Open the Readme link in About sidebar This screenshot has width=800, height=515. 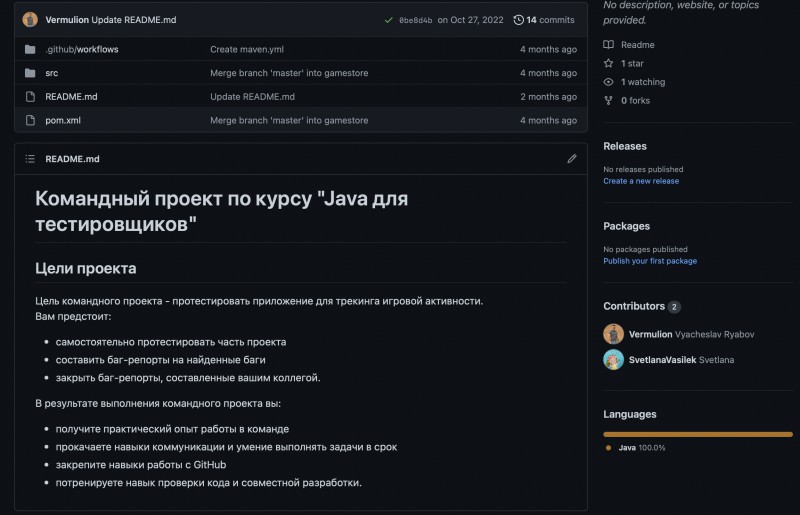click(637, 45)
